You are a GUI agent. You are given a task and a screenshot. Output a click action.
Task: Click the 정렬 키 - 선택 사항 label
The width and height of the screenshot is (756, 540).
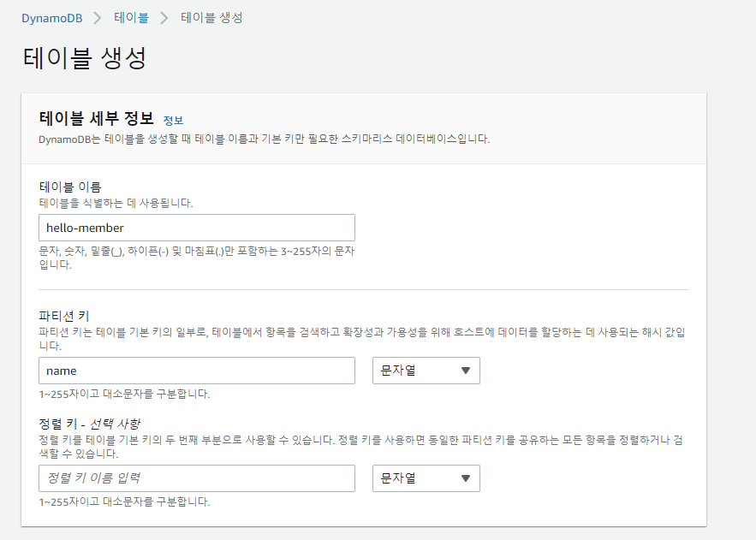pos(89,424)
